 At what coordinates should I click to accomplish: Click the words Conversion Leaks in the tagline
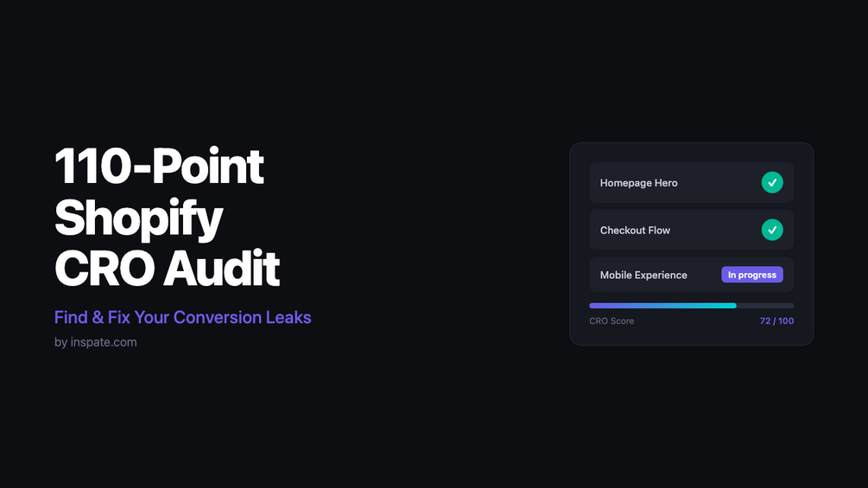[x=242, y=317]
